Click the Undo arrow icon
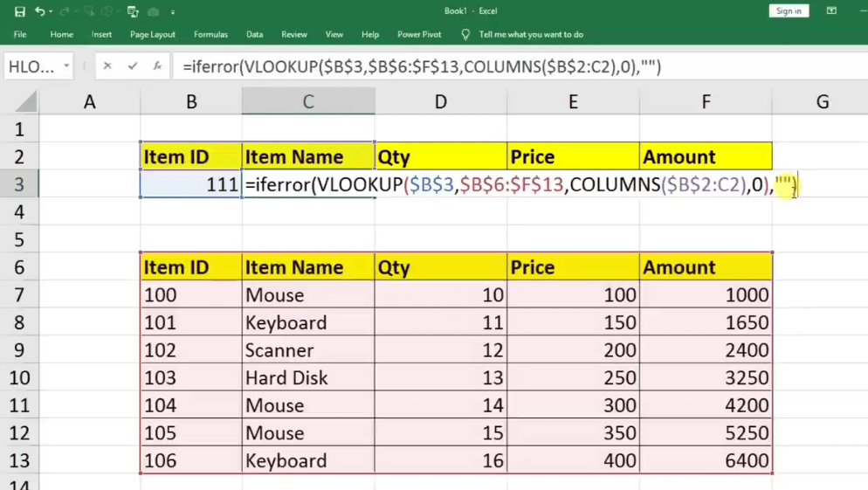Image resolution: width=868 pixels, height=490 pixels. tap(39, 11)
